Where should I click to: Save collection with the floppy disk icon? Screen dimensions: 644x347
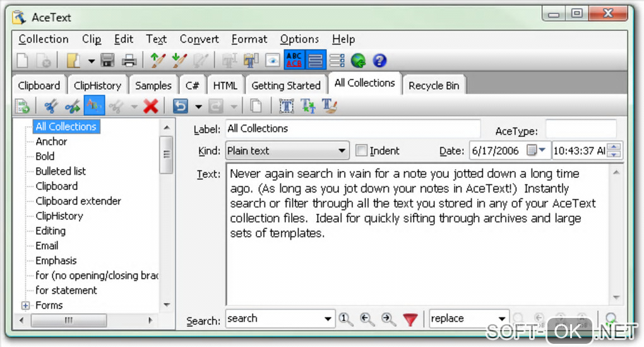pos(107,61)
